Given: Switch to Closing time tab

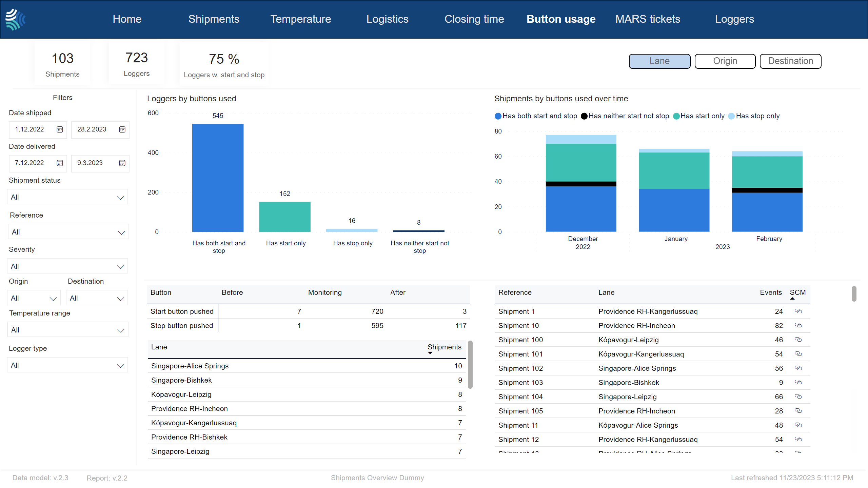Looking at the screenshot, I should click(x=474, y=19).
